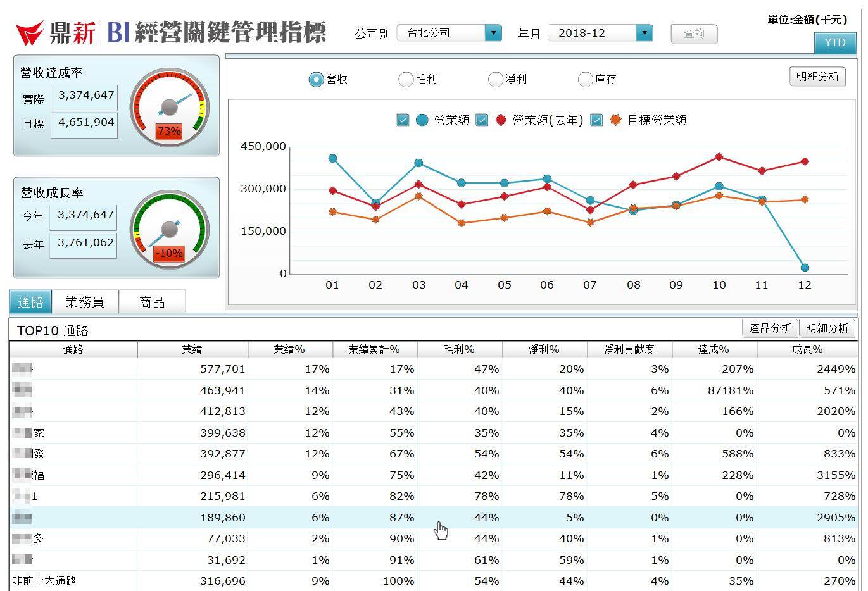Open the 年月 date dropdown
Screen dimensions: 868x591
(645, 33)
